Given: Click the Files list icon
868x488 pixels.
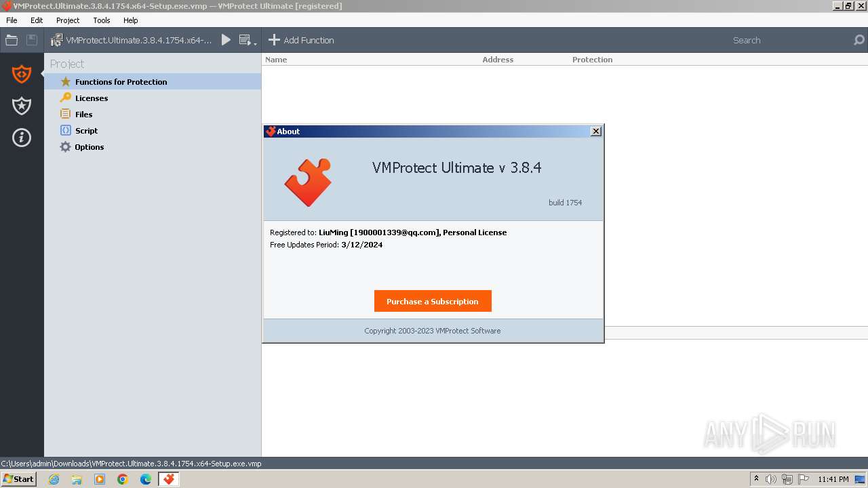Looking at the screenshot, I should 65,114.
